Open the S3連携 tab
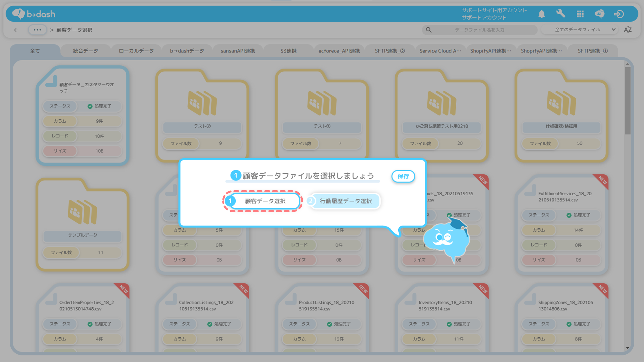 coord(288,51)
